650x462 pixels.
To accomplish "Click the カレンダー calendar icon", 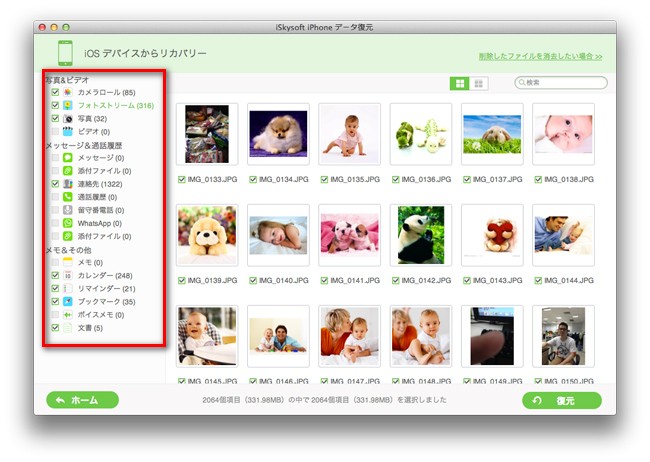I will click(x=68, y=275).
